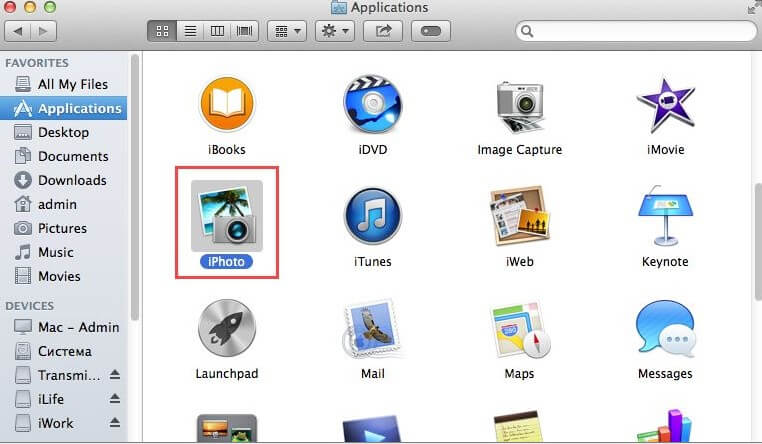
Task: Open Music in the sidebar
Action: click(64, 252)
